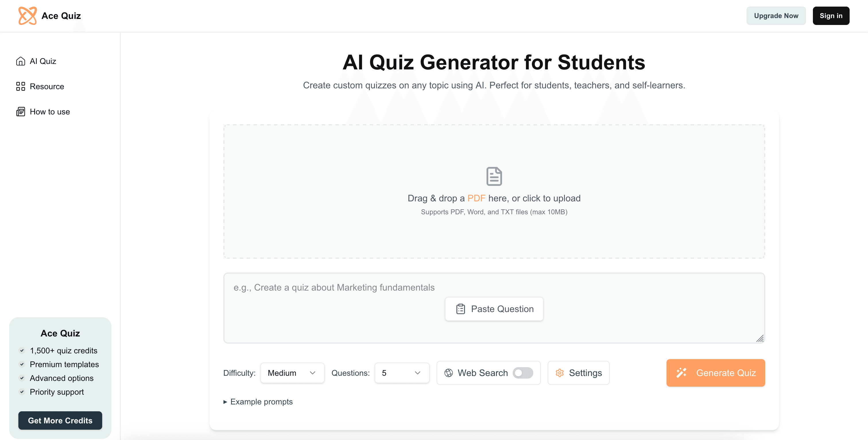Click the text area resize handle
The image size is (868, 440).
(760, 338)
